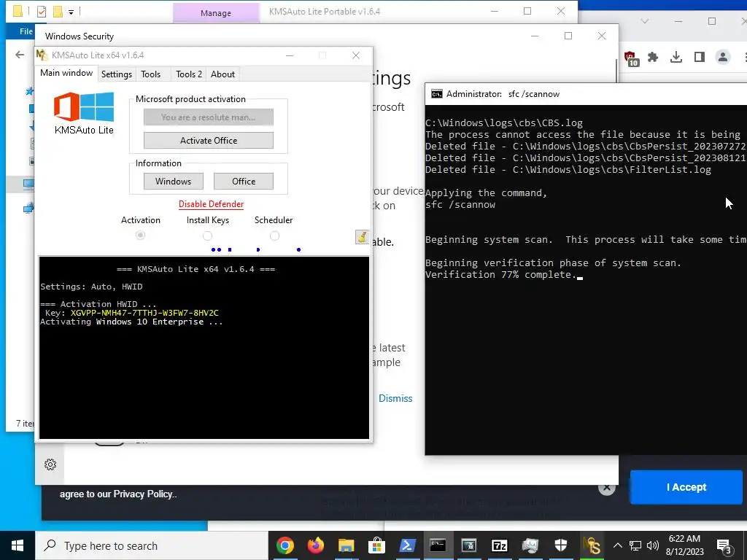
Task: Click the KMSAuto title bar app icon
Action: pos(42,55)
